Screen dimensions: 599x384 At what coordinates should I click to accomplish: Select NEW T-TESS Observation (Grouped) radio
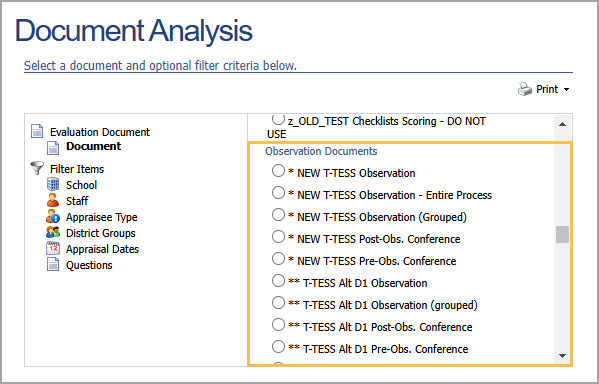coord(278,215)
